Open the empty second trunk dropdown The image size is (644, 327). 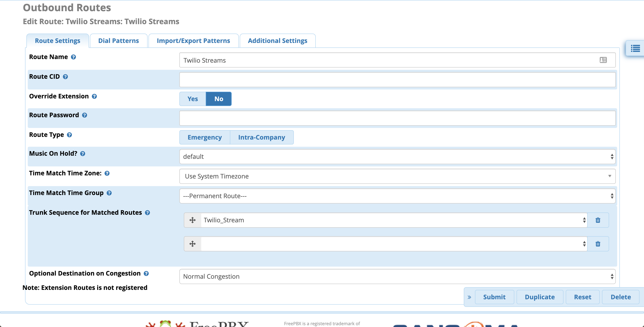pos(394,244)
